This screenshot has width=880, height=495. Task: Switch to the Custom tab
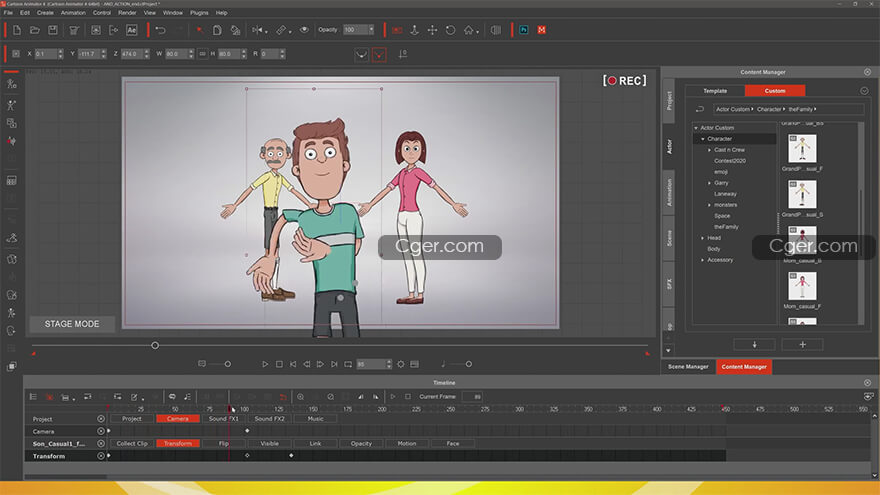pyautogui.click(x=775, y=91)
